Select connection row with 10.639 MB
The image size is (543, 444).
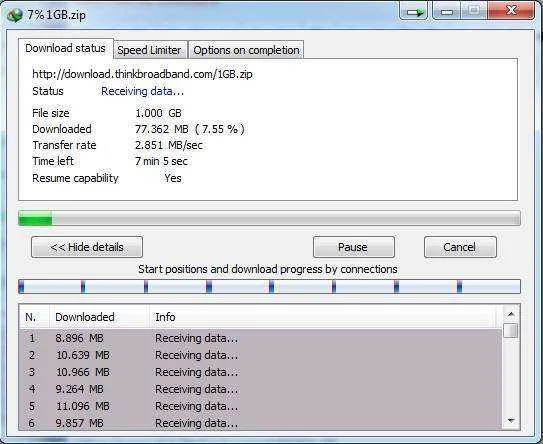(x=260, y=355)
